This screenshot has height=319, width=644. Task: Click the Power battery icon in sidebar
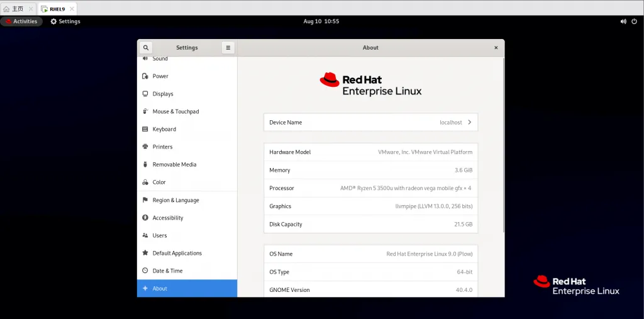pyautogui.click(x=145, y=76)
